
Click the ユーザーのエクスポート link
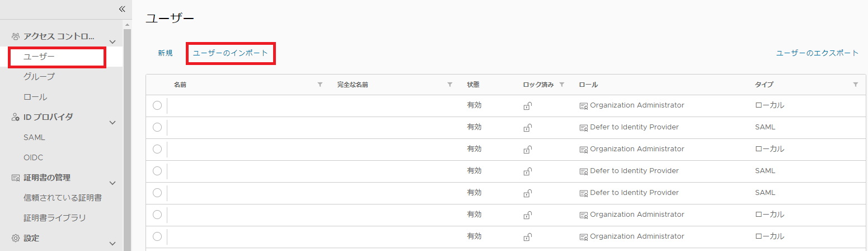pyautogui.click(x=817, y=53)
